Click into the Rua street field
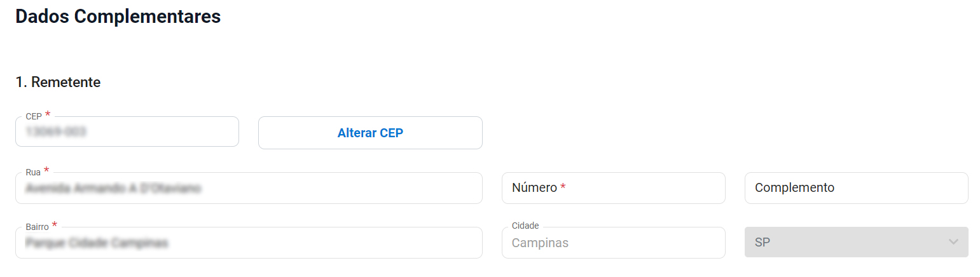This screenshot has width=980, height=277. pyautogui.click(x=248, y=189)
